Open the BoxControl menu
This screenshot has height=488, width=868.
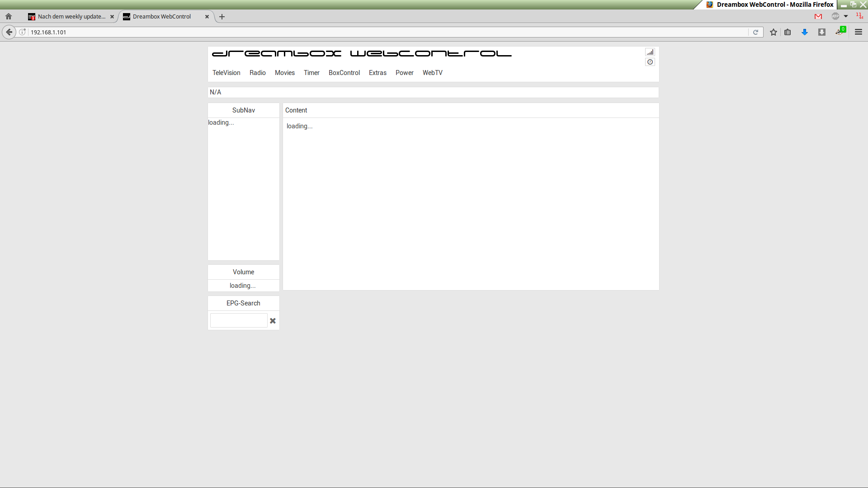pos(344,73)
